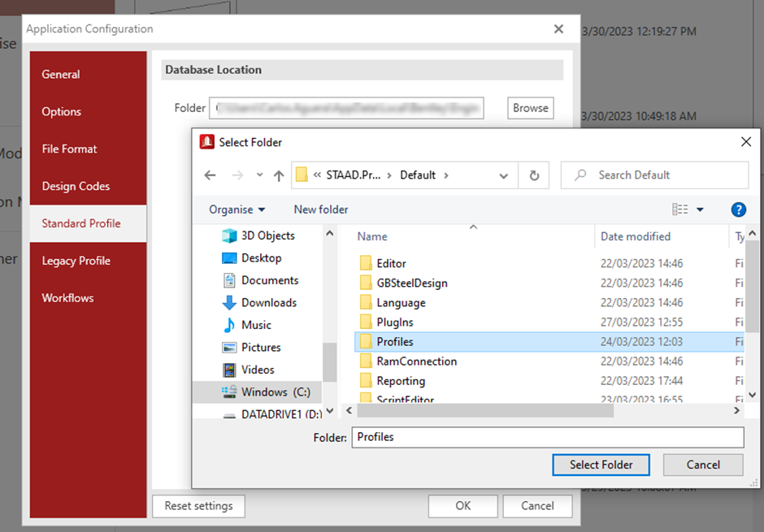Open the file dialog Help icon

coord(738,210)
